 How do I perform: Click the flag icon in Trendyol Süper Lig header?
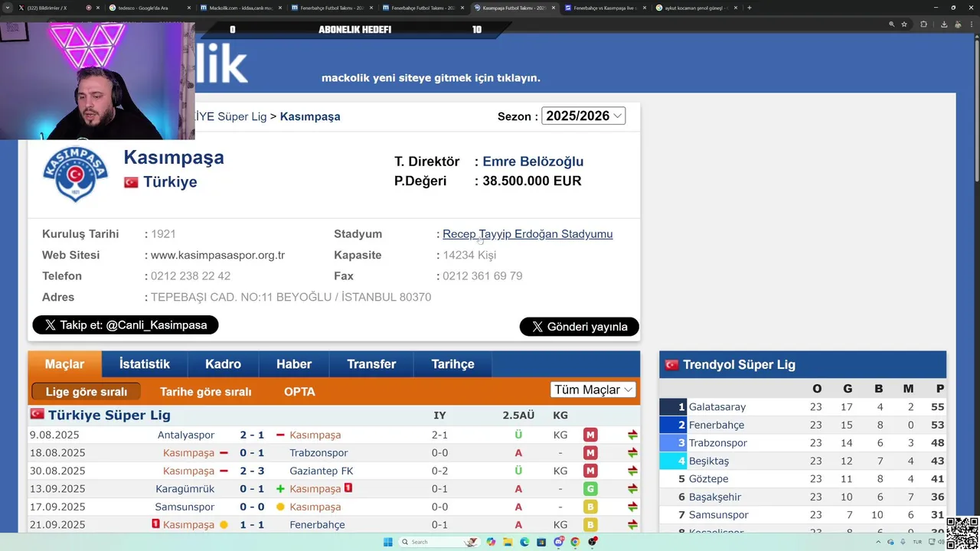coord(671,365)
